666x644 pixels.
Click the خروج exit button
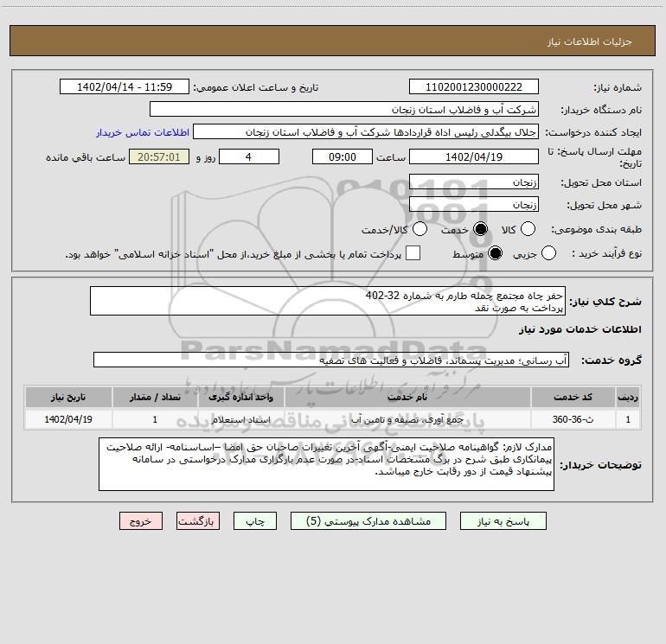tap(141, 521)
